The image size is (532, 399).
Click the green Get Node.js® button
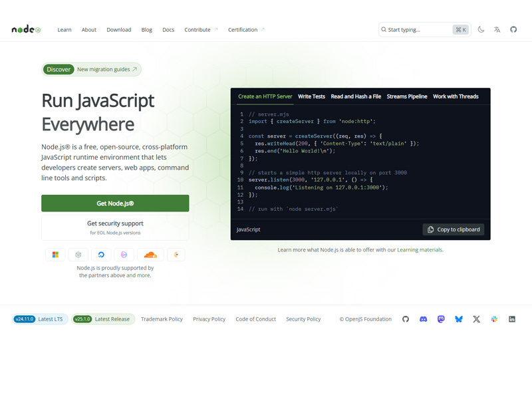(115, 203)
